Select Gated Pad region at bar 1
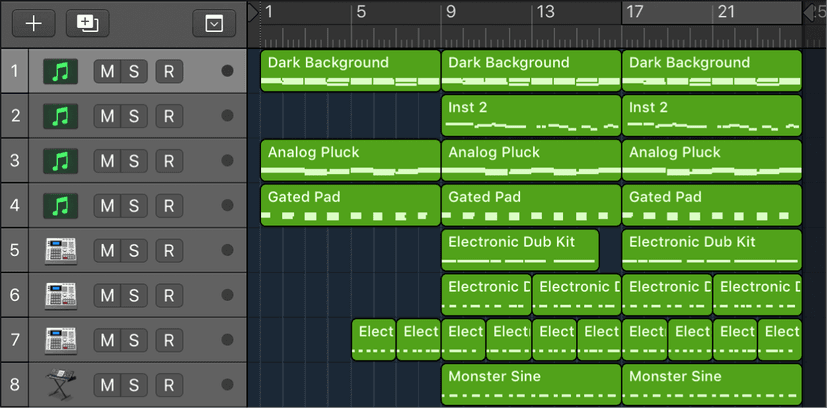This screenshot has height=408, width=828. (x=351, y=205)
